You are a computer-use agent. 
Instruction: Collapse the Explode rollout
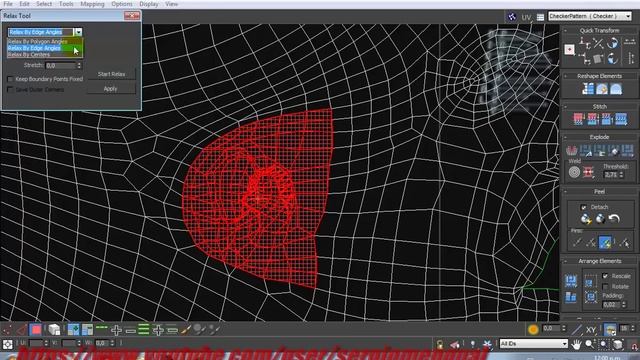(566, 137)
